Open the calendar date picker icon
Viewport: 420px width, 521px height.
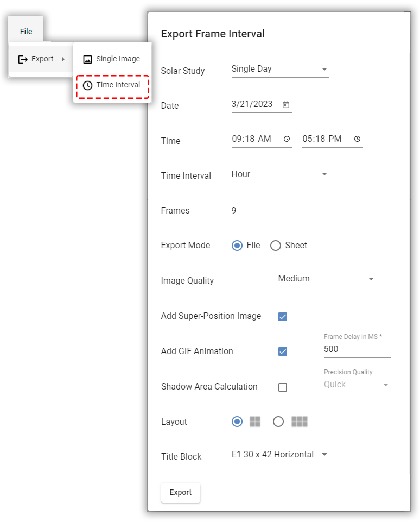pos(286,104)
